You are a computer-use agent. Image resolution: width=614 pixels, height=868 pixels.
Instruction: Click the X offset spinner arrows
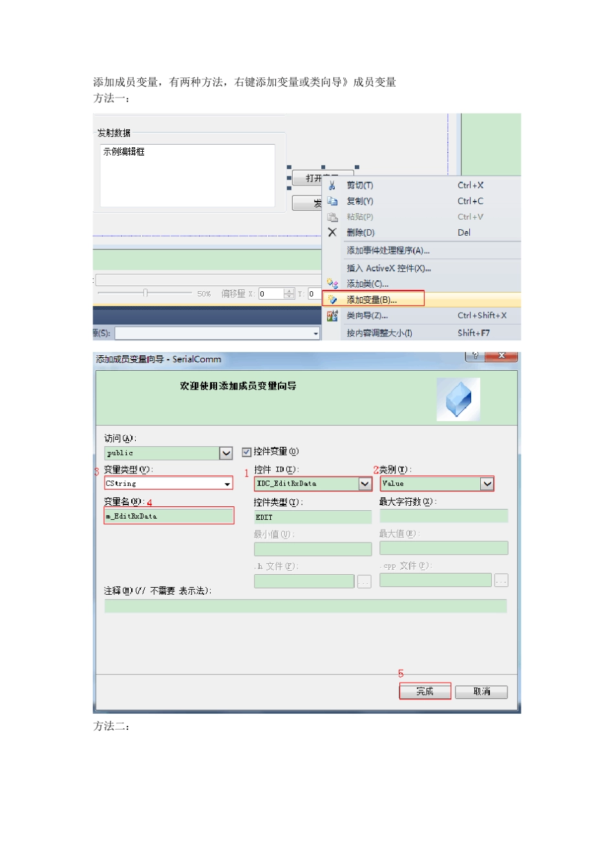point(289,294)
